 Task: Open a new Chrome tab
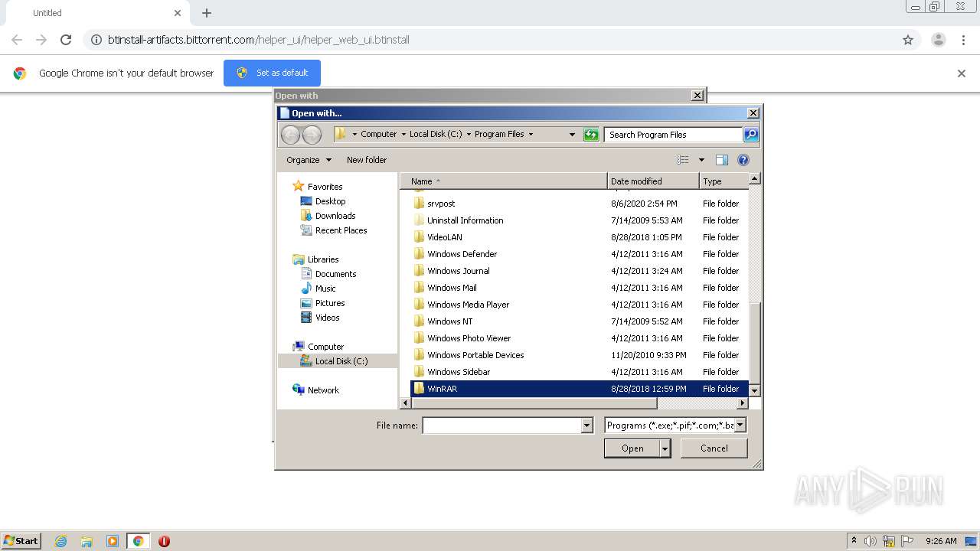pos(207,13)
